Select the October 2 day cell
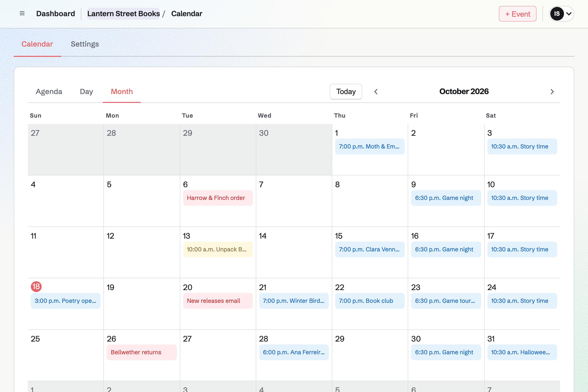The height and width of the screenshot is (392, 588). point(446,149)
